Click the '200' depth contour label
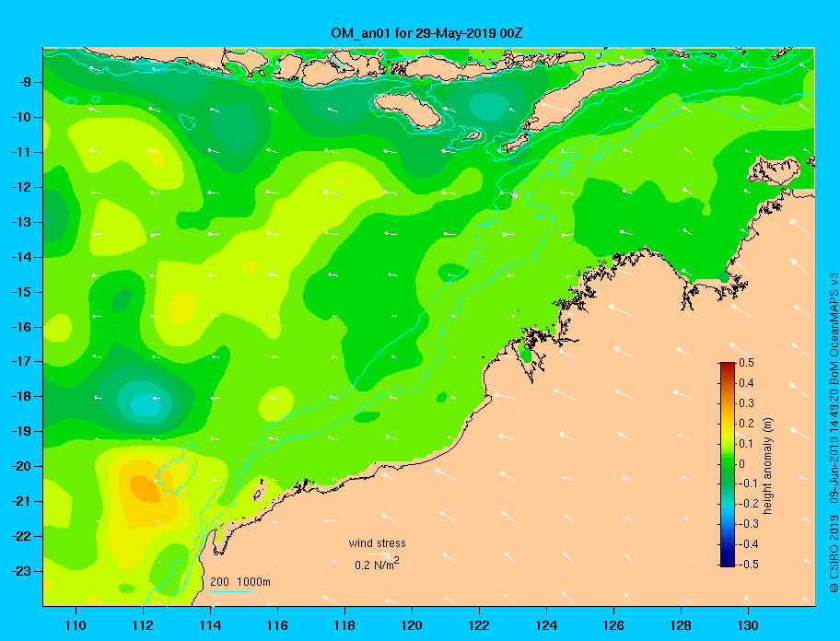Image resolution: width=840 pixels, height=641 pixels. coord(219,582)
